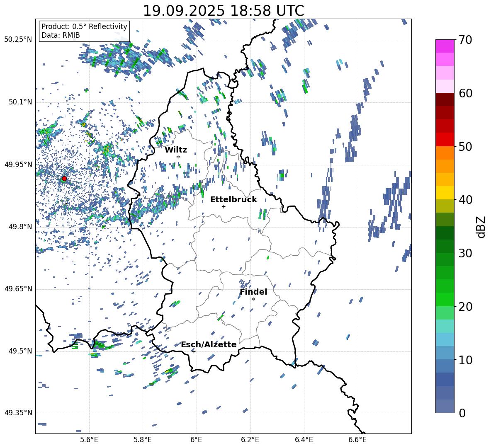Click the timestamp title 19.09.2025 18:58 UTC

pos(224,11)
